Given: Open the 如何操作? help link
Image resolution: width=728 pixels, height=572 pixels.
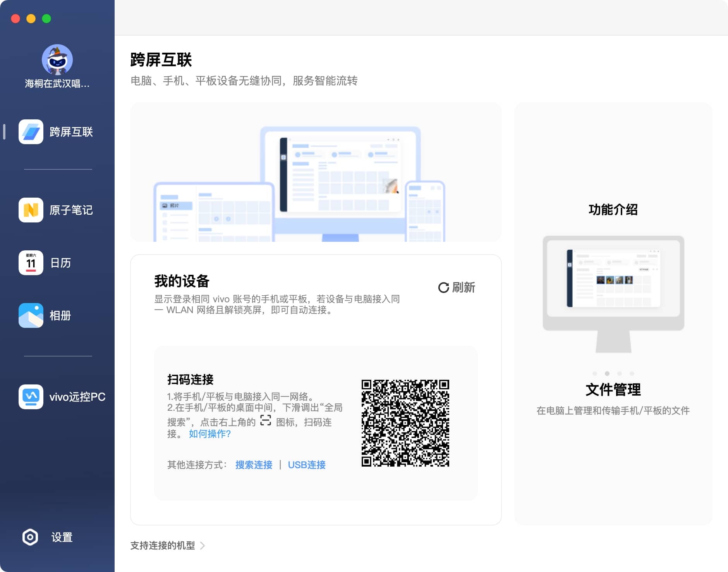Looking at the screenshot, I should click(210, 434).
